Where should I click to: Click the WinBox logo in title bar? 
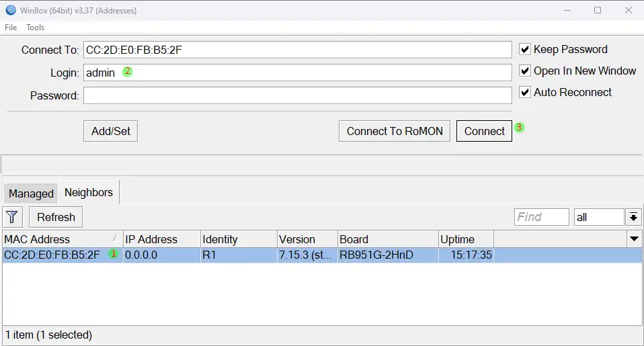click(11, 10)
